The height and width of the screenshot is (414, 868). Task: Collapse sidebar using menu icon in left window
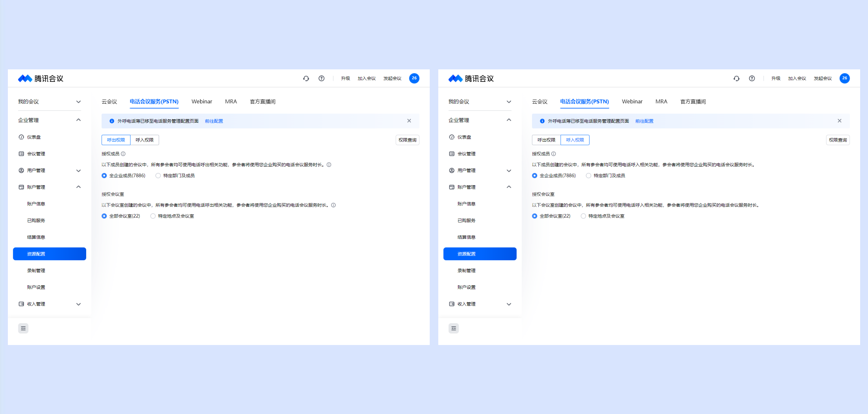(x=23, y=328)
